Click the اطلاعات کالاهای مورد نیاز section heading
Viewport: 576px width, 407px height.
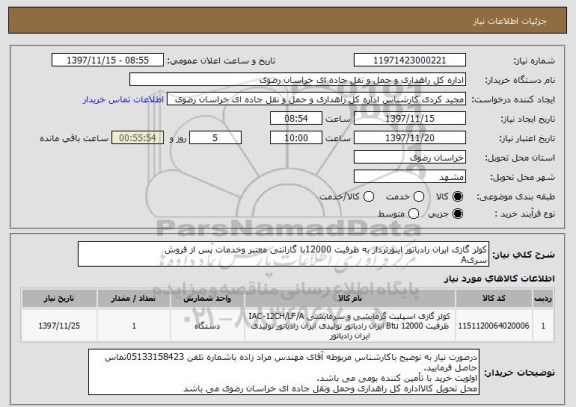click(499, 279)
